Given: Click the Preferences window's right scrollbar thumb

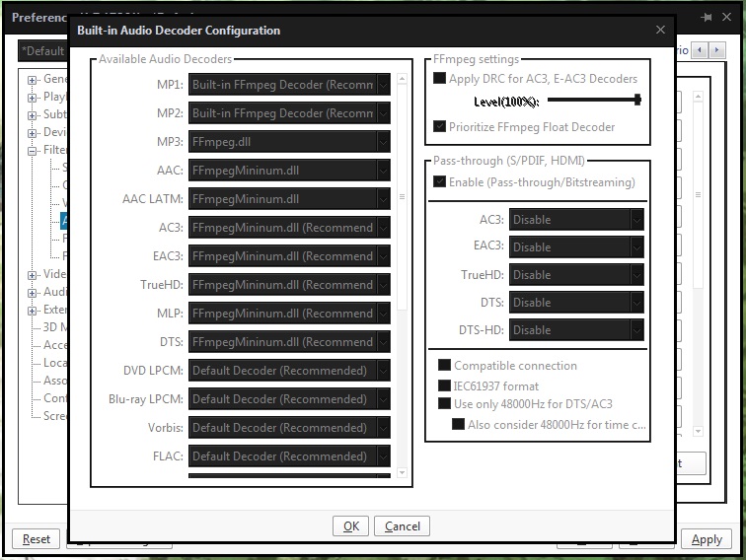Looking at the screenshot, I should 698,195.
